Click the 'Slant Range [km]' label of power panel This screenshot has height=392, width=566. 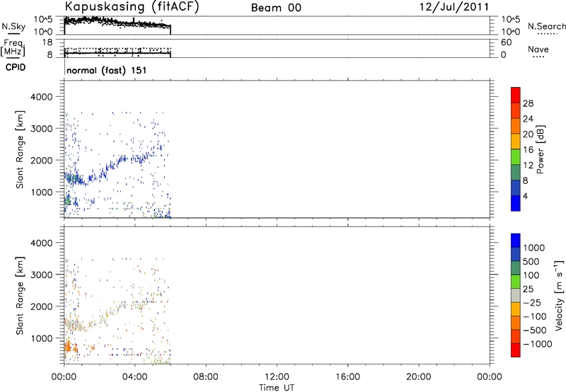pos(20,149)
